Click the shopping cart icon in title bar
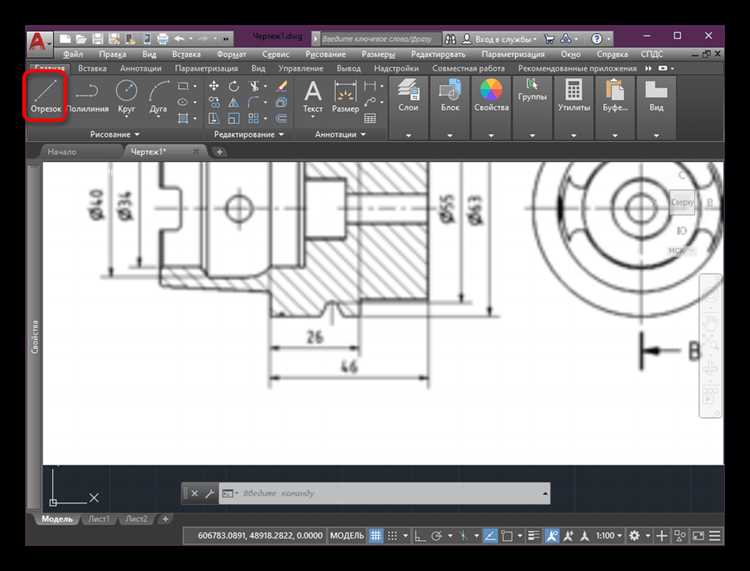Image resolution: width=750 pixels, height=571 pixels. coord(549,39)
